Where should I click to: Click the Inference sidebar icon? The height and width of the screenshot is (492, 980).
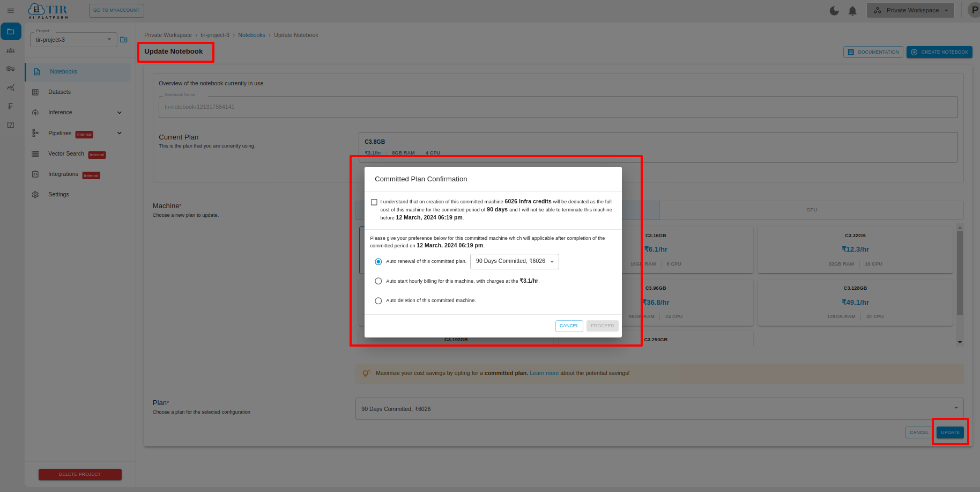point(35,113)
